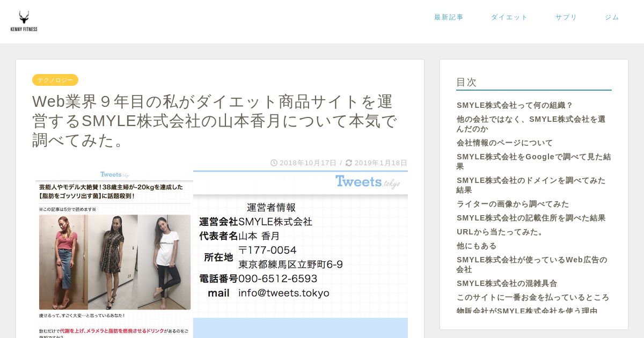Go to section SMYLE株式会社って何の組織？
Screen dimensions: 644x338
tap(515, 105)
